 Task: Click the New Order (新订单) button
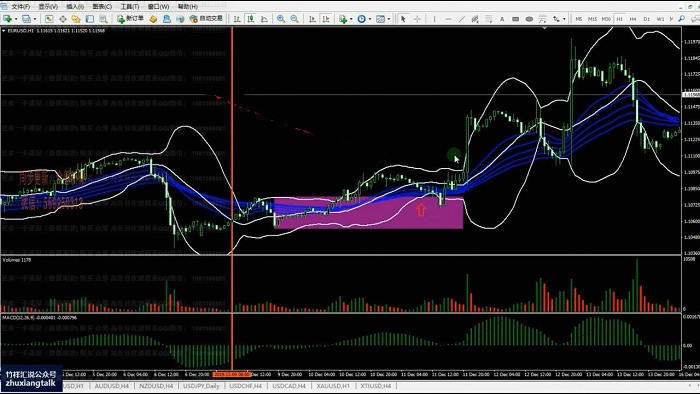(x=130, y=19)
